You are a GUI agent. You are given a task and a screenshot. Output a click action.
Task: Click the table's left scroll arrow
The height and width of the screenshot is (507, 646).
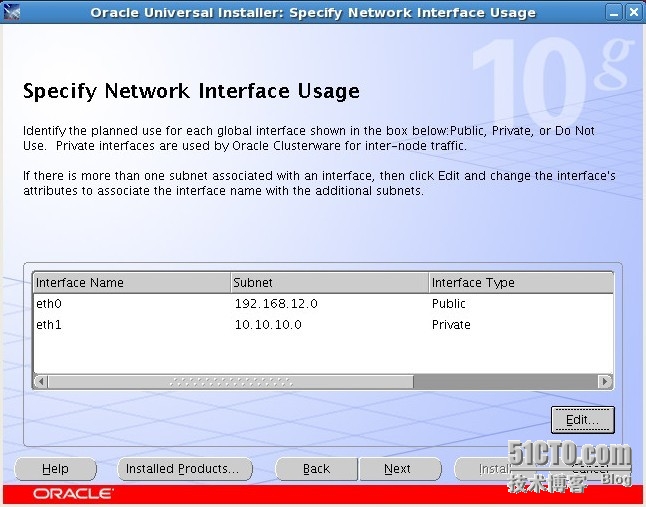[x=40, y=381]
